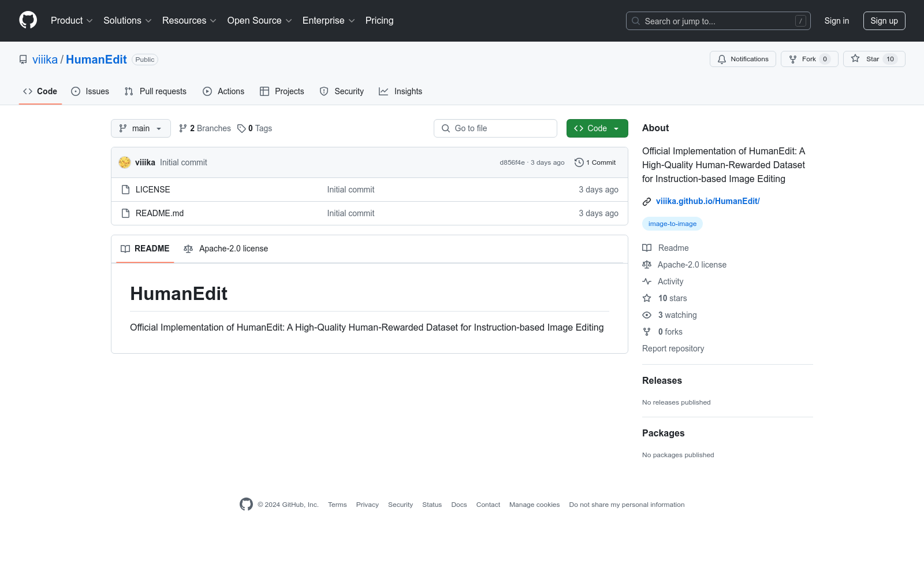Focus the Search or jump to field

click(718, 21)
